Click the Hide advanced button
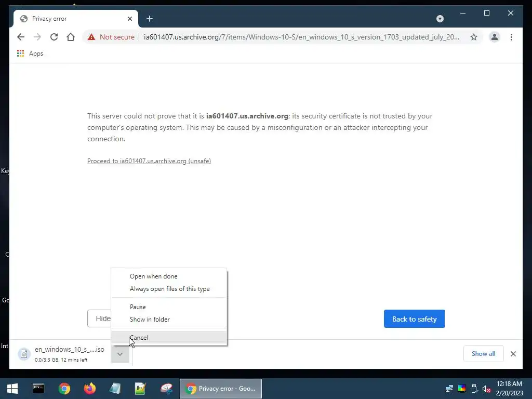532x399 pixels. (99, 318)
